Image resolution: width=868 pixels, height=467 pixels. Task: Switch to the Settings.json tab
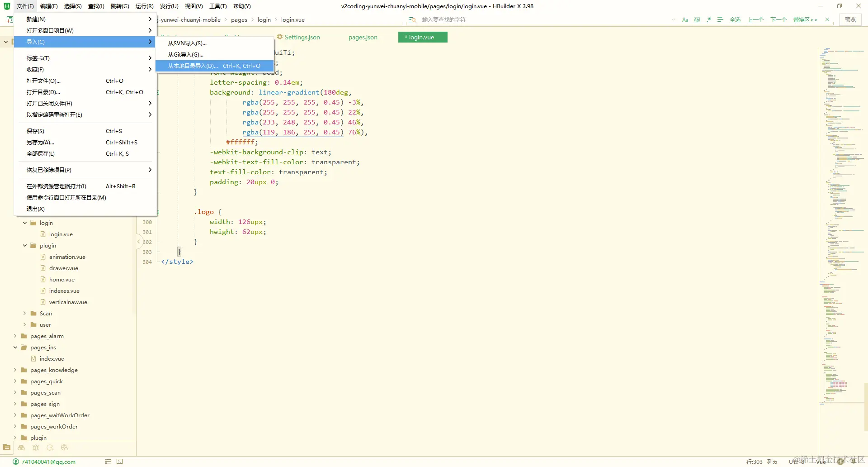298,38
